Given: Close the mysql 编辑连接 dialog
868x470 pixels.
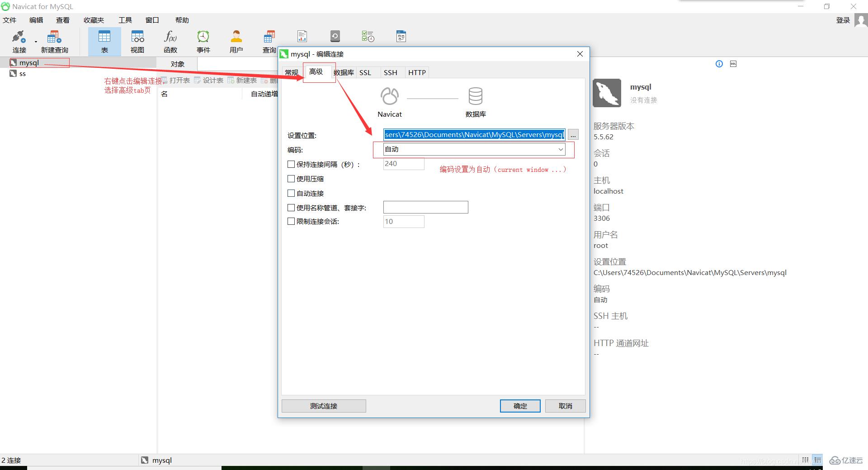Looking at the screenshot, I should tap(580, 54).
